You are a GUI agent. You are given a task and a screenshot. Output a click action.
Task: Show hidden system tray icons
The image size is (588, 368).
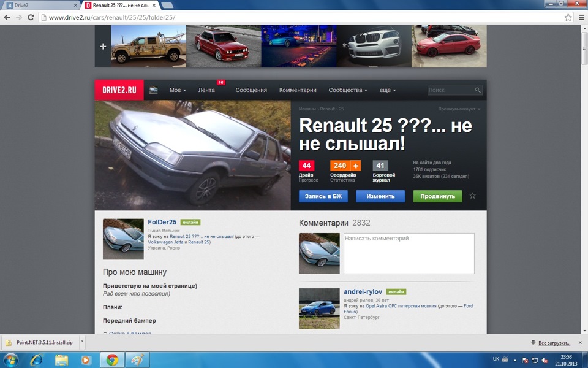pos(515,360)
